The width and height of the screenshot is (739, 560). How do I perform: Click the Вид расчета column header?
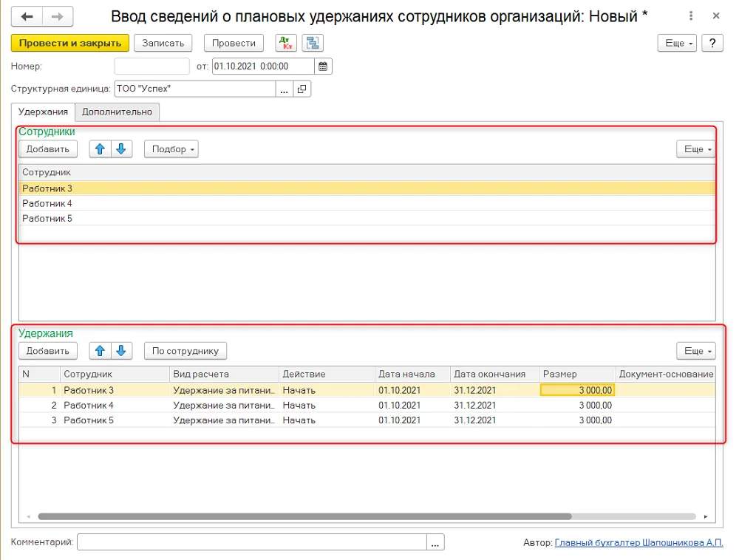click(224, 374)
